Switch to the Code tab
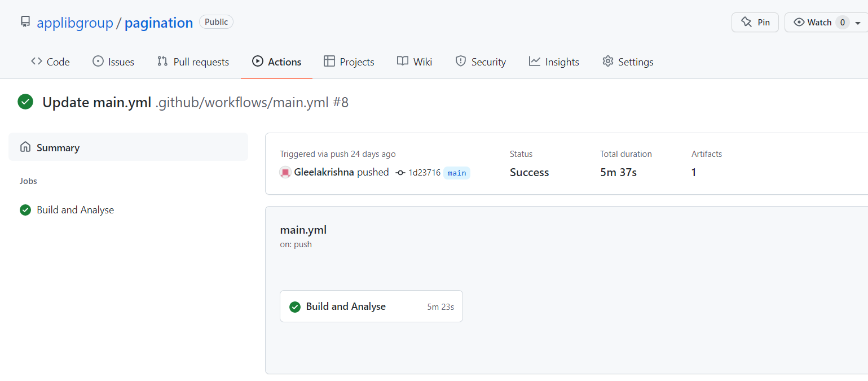This screenshot has width=868, height=381. 50,62
